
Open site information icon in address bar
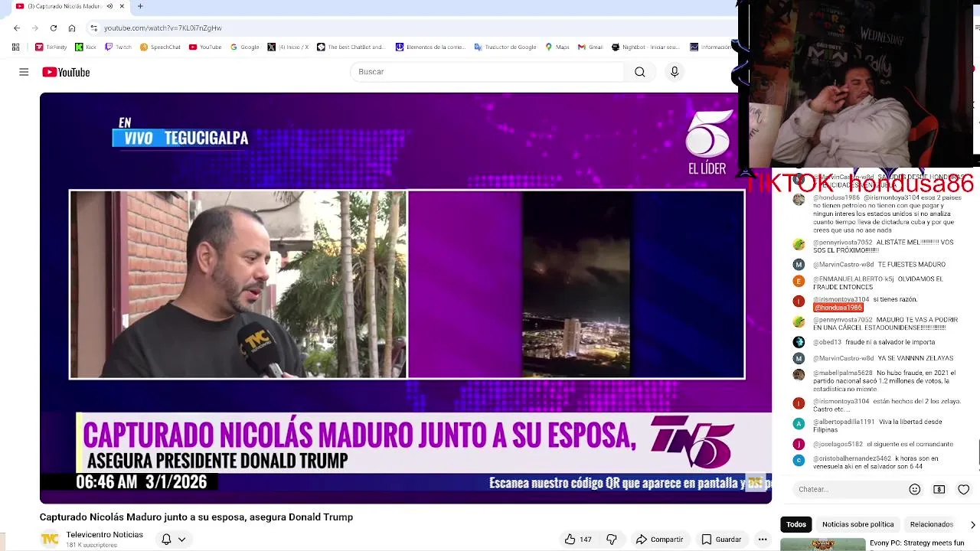[x=93, y=28]
